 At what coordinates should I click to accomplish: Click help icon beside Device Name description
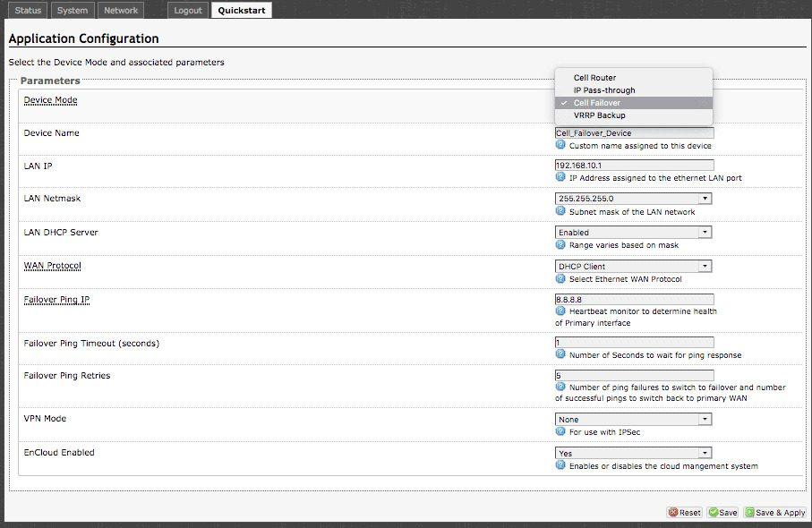tap(560, 145)
